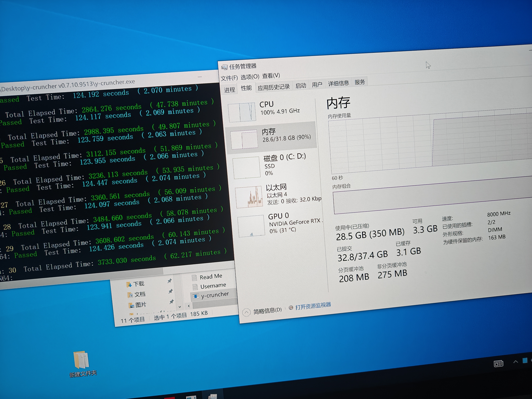Click the 文档 documents folder icon in Explorer
Viewport: 532px width, 399px height.
130,295
